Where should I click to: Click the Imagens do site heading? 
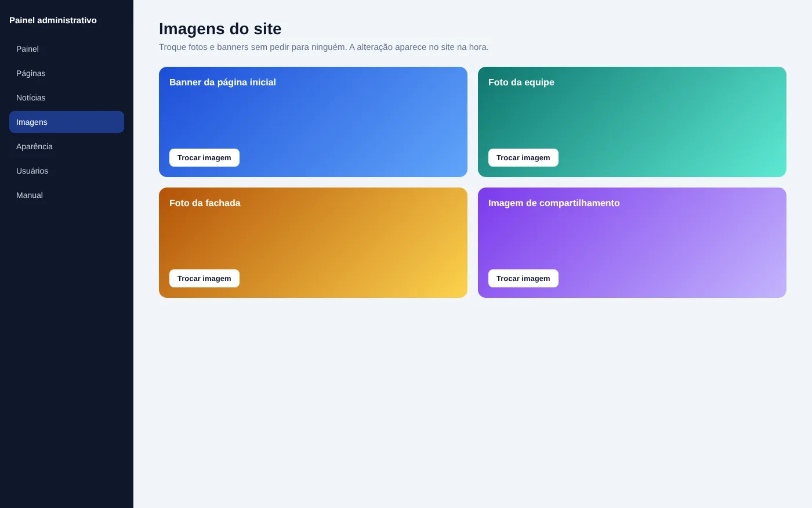[x=220, y=28]
